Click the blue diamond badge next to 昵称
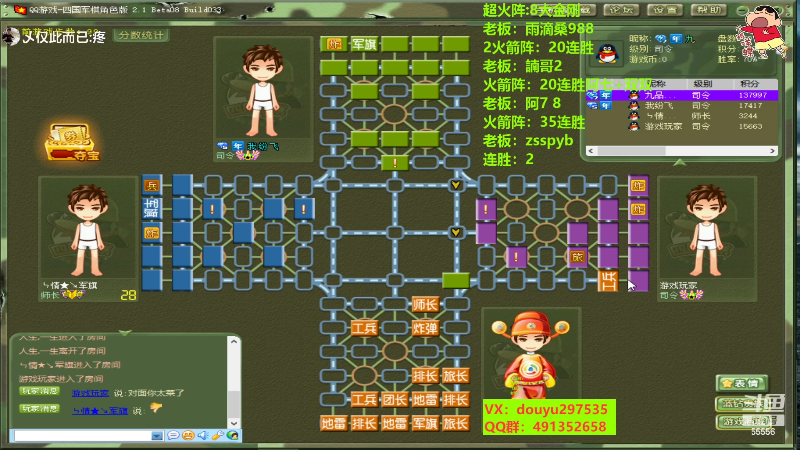This screenshot has height=450, width=800. click(x=661, y=39)
